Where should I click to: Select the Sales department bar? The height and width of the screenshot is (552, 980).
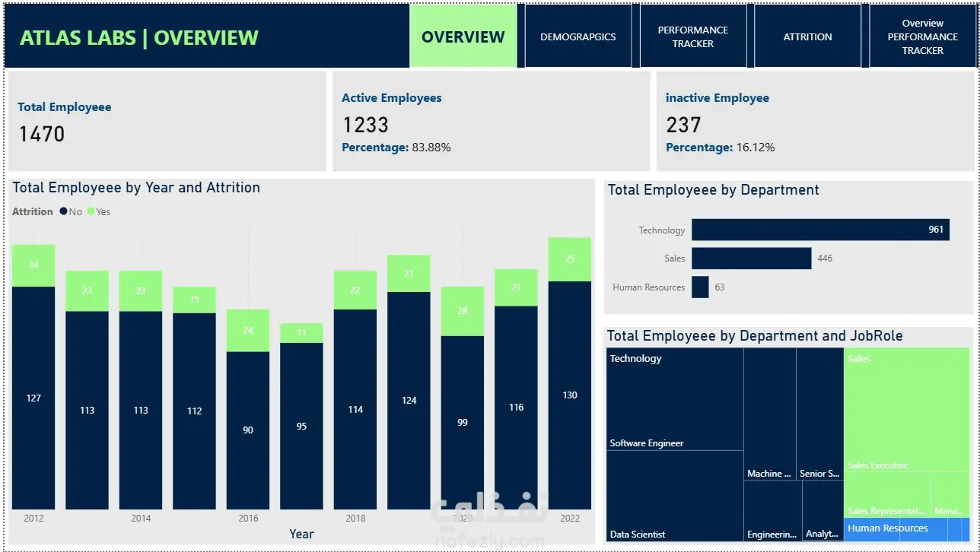pos(752,259)
